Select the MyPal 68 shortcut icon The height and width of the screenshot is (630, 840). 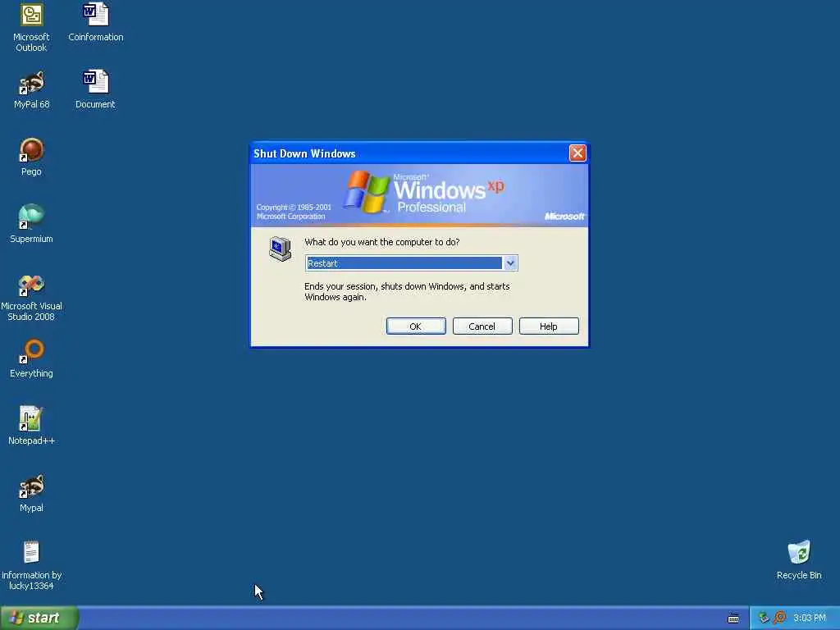pyautogui.click(x=31, y=89)
